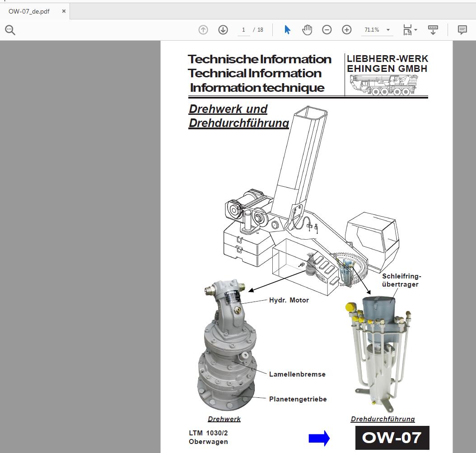
Task: Click the rotary feedthrough photo
Action: coord(378,354)
